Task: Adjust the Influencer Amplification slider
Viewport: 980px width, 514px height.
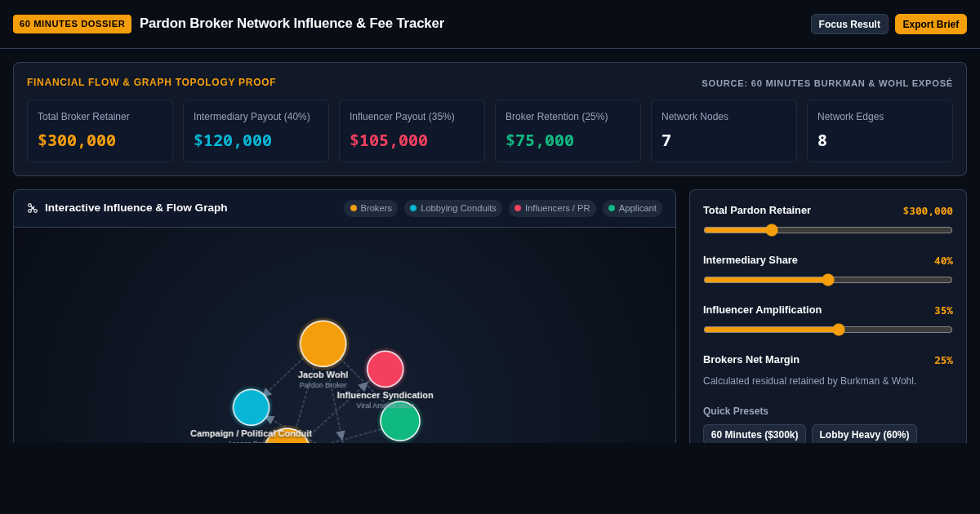Action: [x=828, y=330]
